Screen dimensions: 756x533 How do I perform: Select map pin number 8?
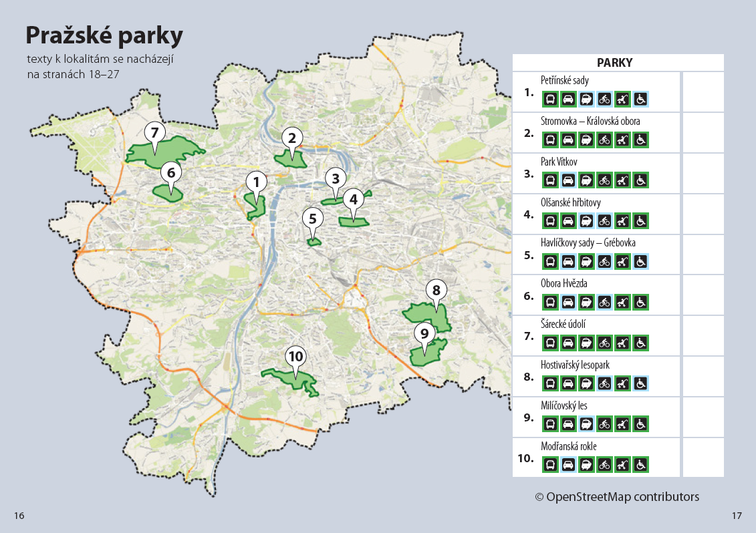436,291
